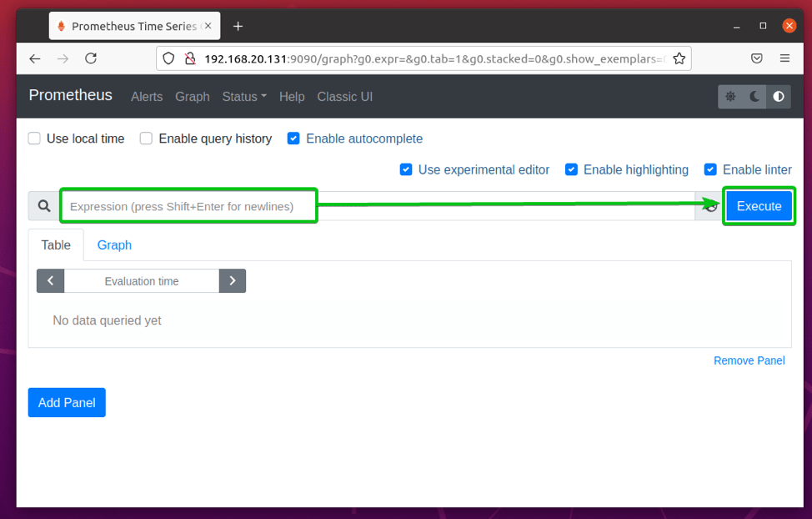Focus the Expression input field
Screen dimensions: 812x519
tap(378, 206)
